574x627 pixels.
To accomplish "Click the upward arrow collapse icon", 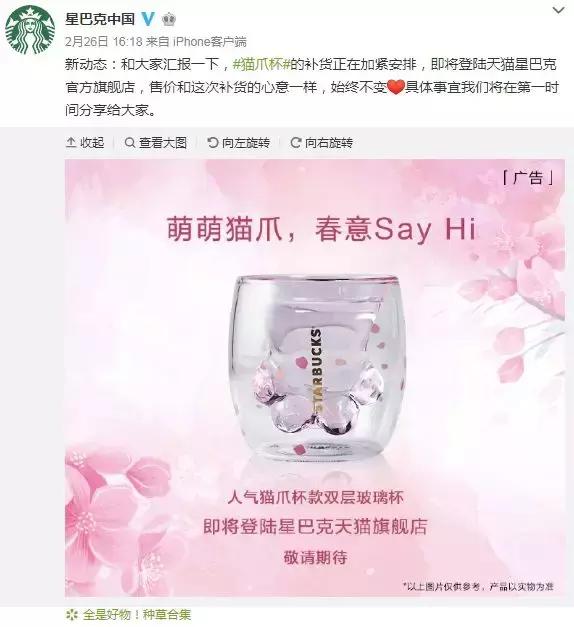I will click(x=71, y=142).
